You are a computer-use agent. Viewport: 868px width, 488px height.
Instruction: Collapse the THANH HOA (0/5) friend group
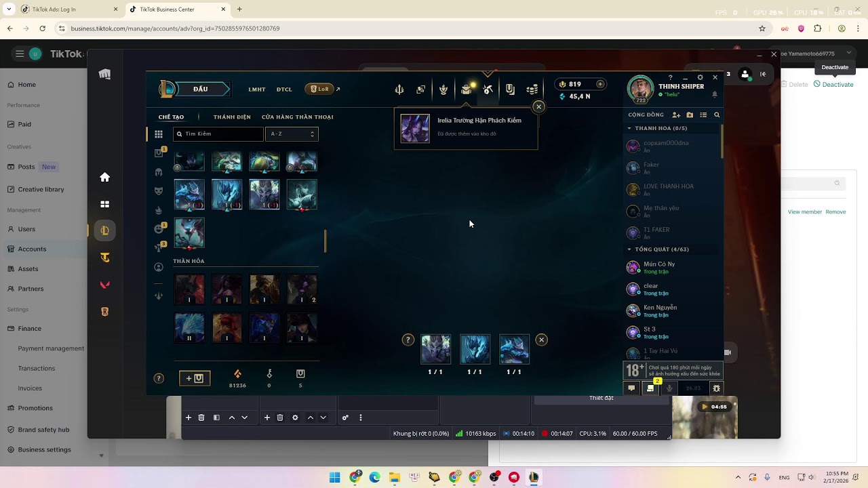pyautogui.click(x=629, y=128)
